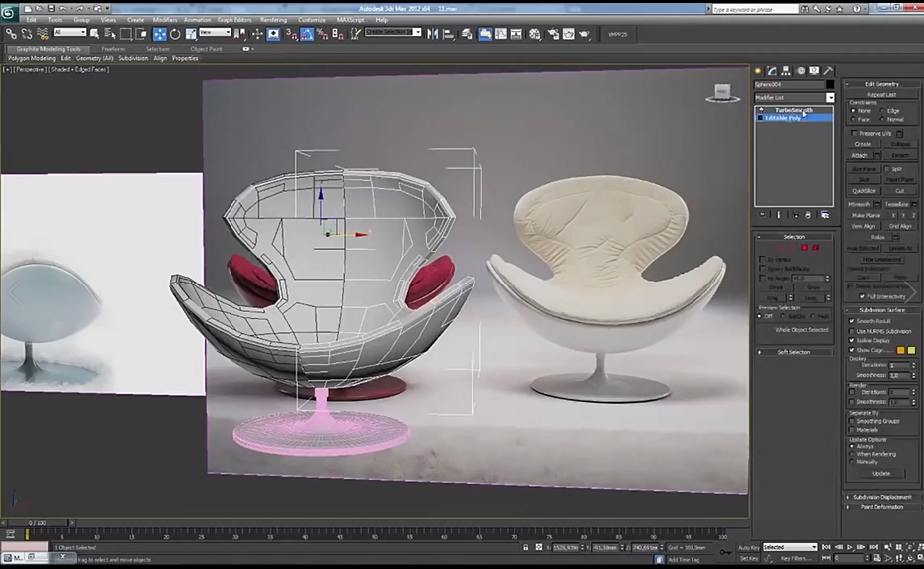This screenshot has height=569, width=924.
Task: Choose Rectangular Selection Region tool
Action: tap(126, 34)
